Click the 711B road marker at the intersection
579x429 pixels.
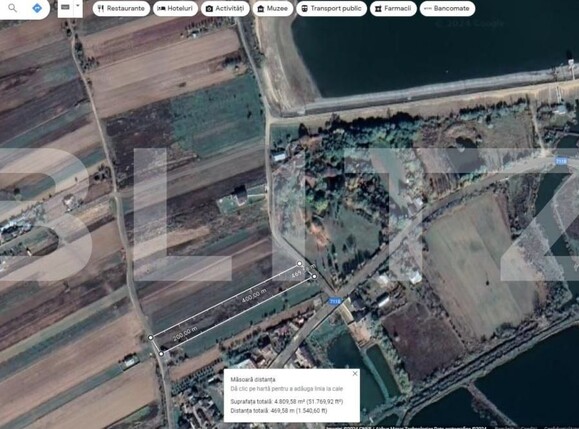coord(335,301)
